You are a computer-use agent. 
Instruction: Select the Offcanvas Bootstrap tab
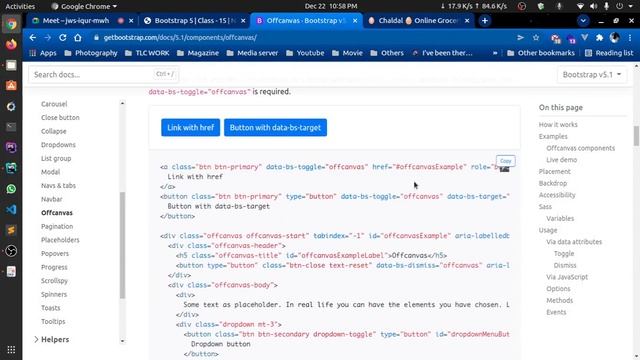coord(306,20)
